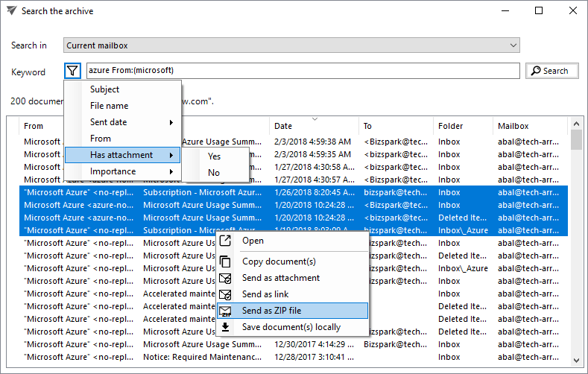Click the Send as link icon
588x374 pixels.
click(x=226, y=294)
